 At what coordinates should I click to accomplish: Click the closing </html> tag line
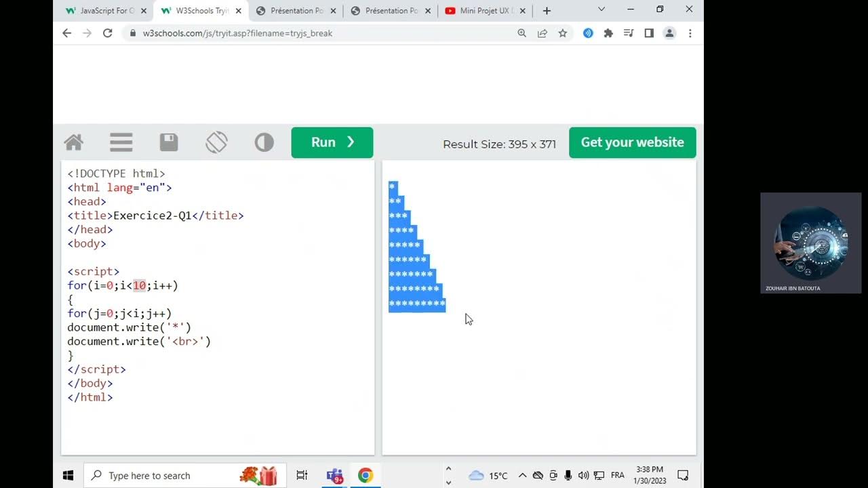pos(90,397)
